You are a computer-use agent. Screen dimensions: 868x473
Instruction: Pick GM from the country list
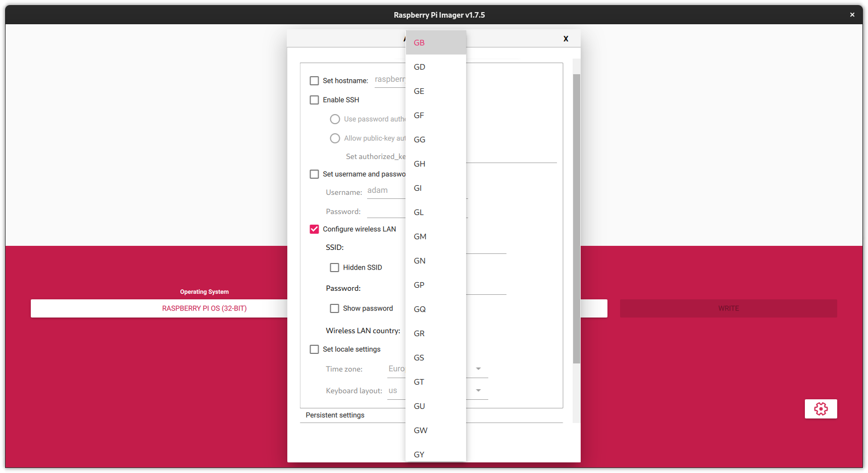pos(436,236)
